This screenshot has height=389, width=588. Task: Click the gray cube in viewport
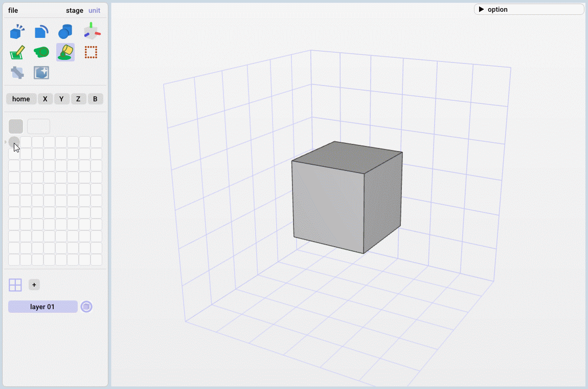(x=347, y=197)
